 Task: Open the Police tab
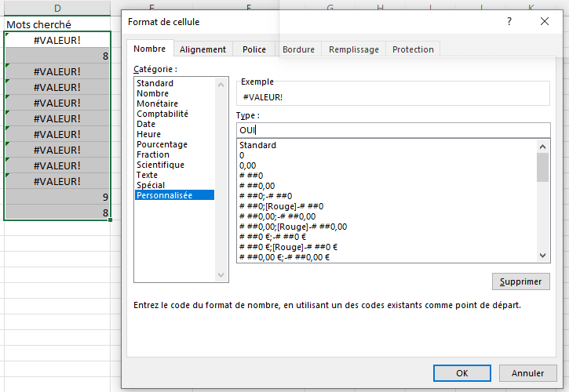(253, 49)
